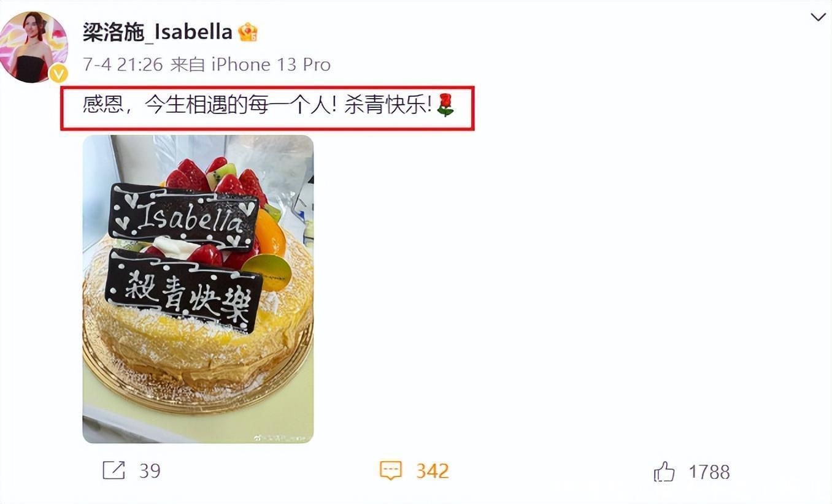Open comments via the speech bubble icon
The image size is (832, 504).
coord(391,471)
